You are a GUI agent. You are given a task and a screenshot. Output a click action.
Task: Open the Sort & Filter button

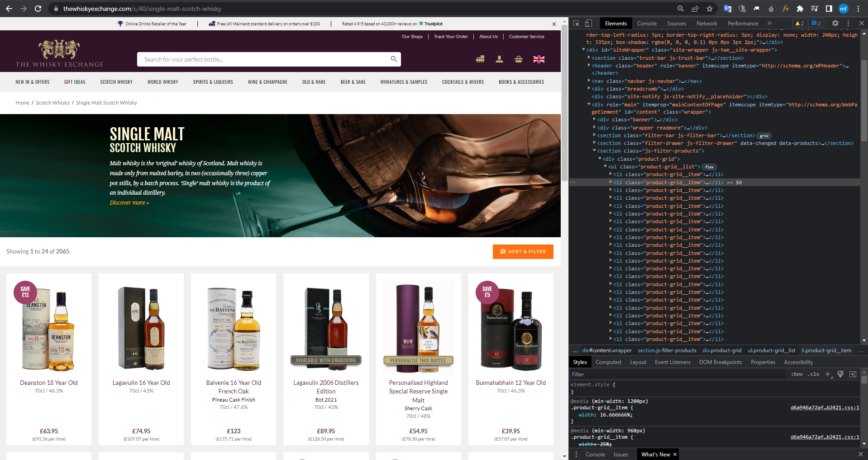(x=523, y=252)
